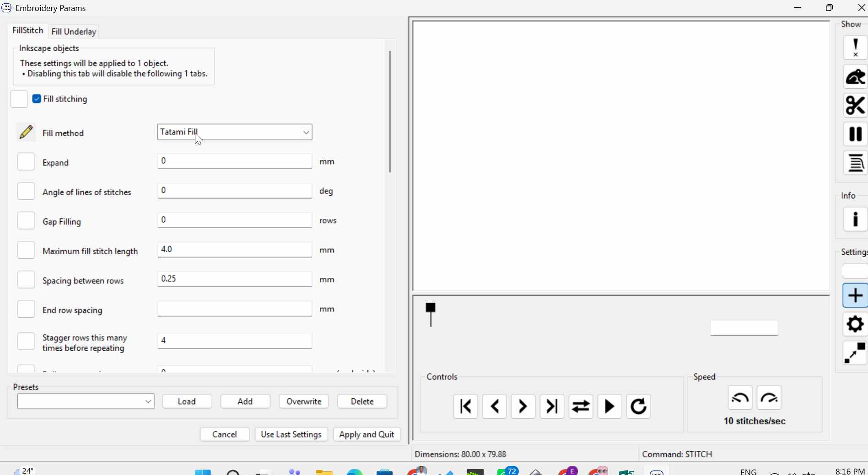
Task: Click box beside Angle of lines of stitches
Action: pos(26,191)
